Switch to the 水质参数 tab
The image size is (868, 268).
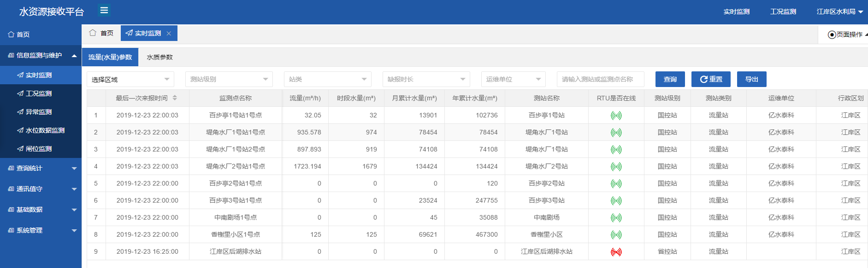[159, 58]
